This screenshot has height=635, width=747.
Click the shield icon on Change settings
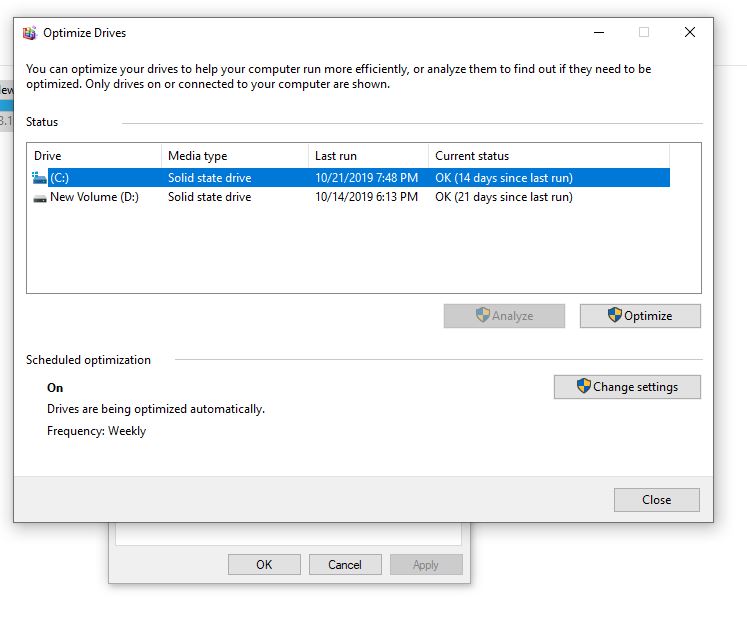584,387
